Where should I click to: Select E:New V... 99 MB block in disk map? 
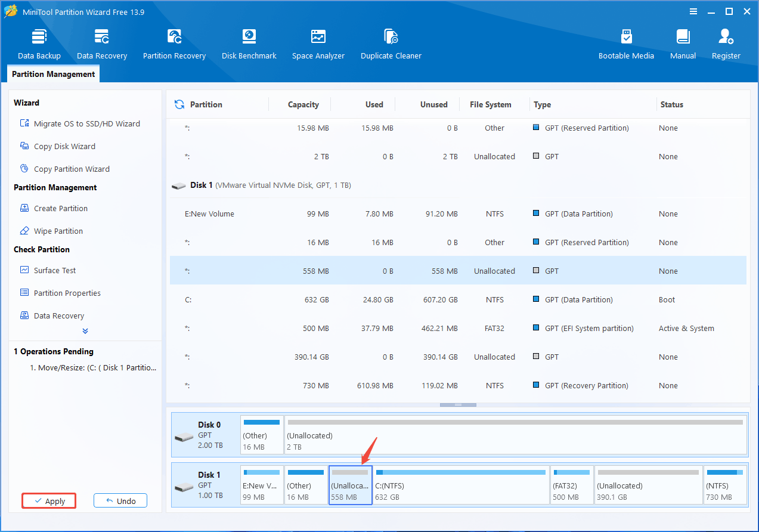[262, 485]
